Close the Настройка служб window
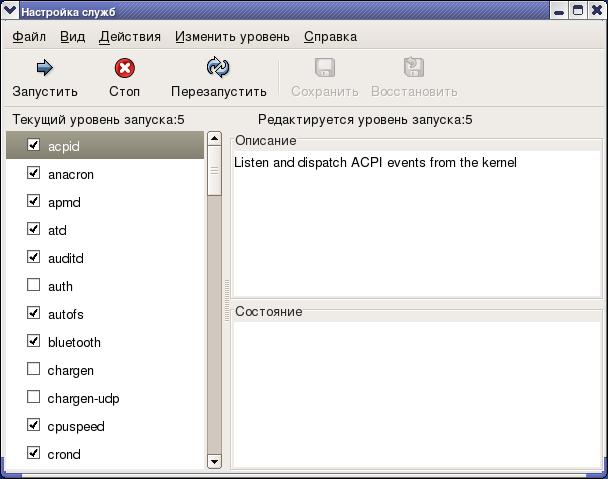The height and width of the screenshot is (479, 608). pos(597,10)
